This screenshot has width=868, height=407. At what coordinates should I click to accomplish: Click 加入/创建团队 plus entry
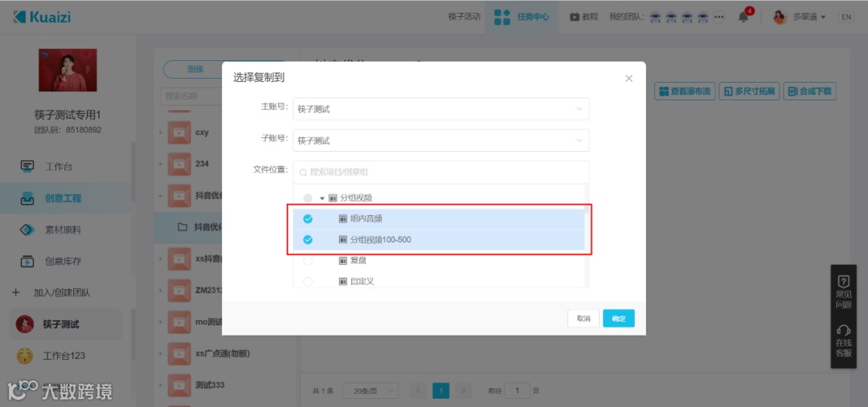51,292
